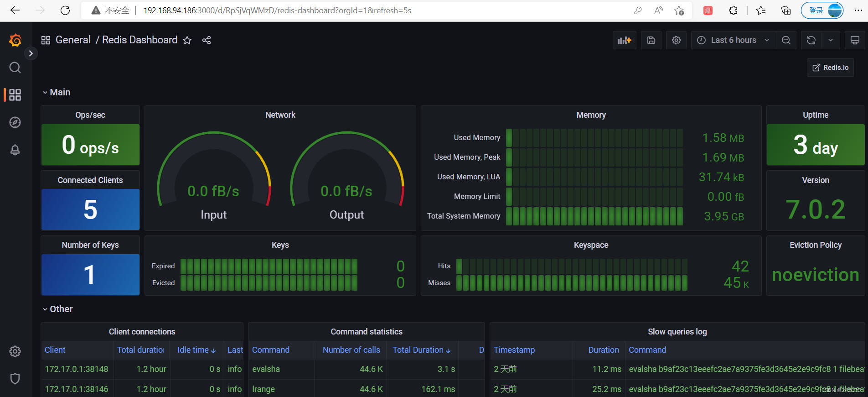Open the Configuration gear in sidebar
The image size is (868, 397).
tap(15, 351)
